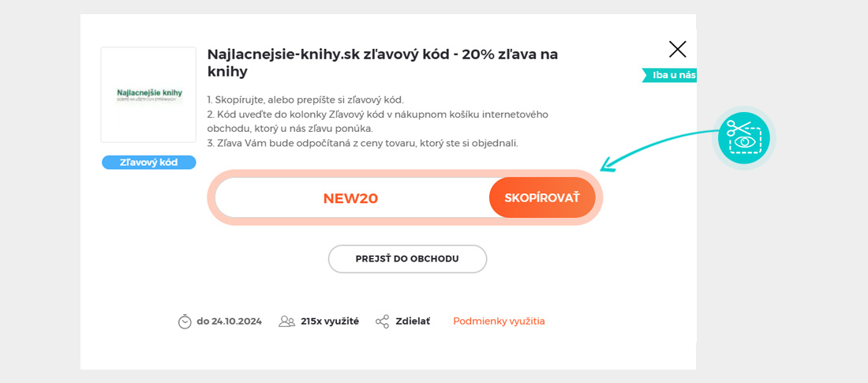Click the share icon
Viewport: 868px width, 383px height.
[383, 321]
